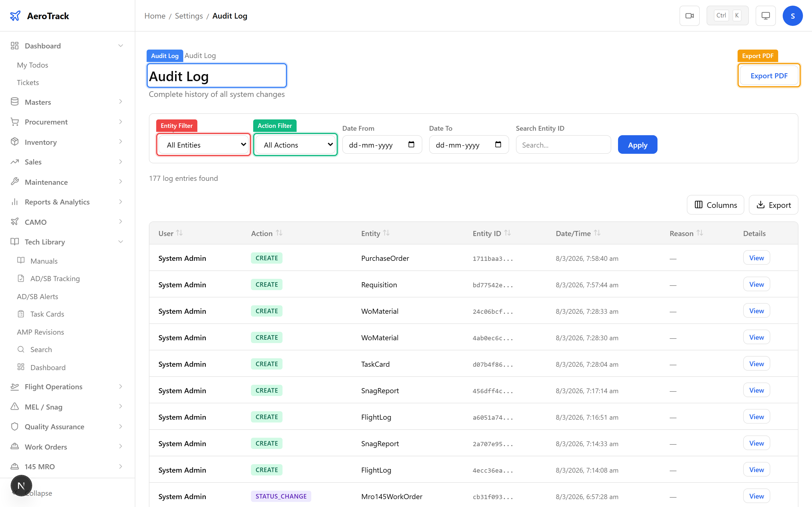Image resolution: width=812 pixels, height=507 pixels.
Task: Click the Reports & Analytics chart icon
Action: click(15, 201)
